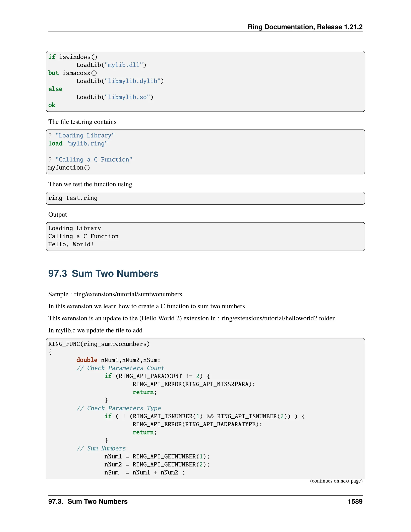The width and height of the screenshot is (411, 532).
Task: Click the RING_API_ERROR(RING_API_BADPARATYPE) line
Action: (x=197, y=424)
